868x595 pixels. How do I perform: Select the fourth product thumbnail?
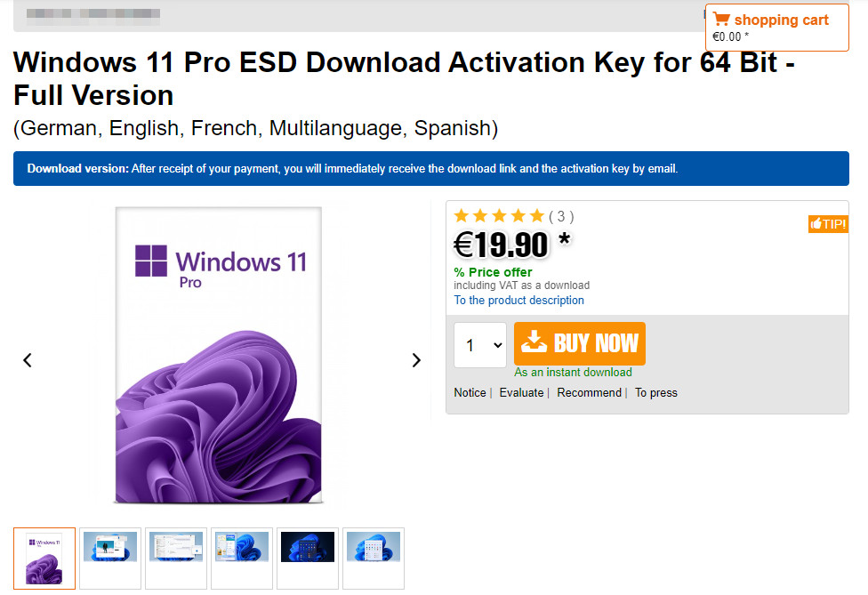point(242,558)
